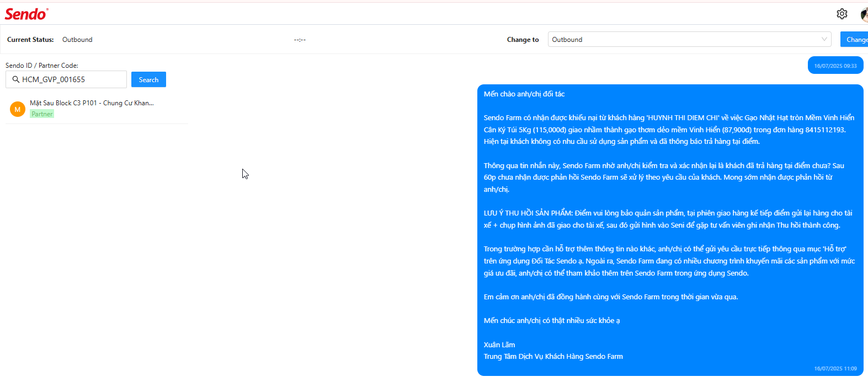Click the Change to label
Viewport: 868px width, 382px height.
[x=523, y=40]
